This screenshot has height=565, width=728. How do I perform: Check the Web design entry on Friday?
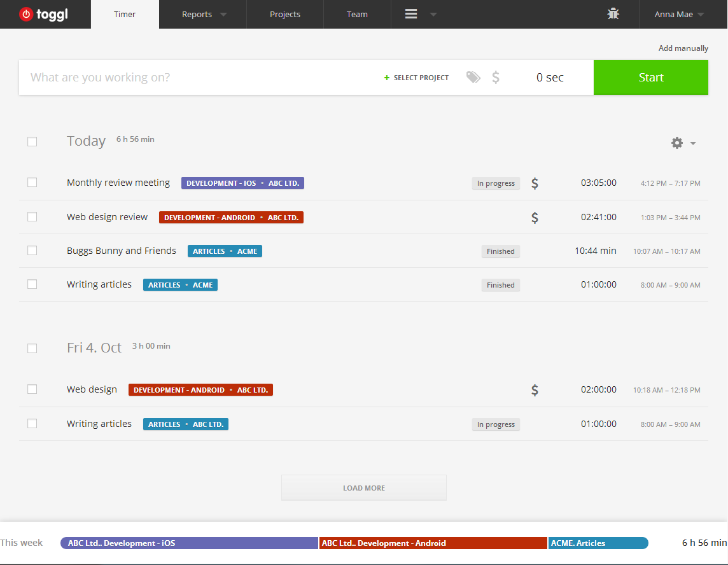(x=32, y=389)
